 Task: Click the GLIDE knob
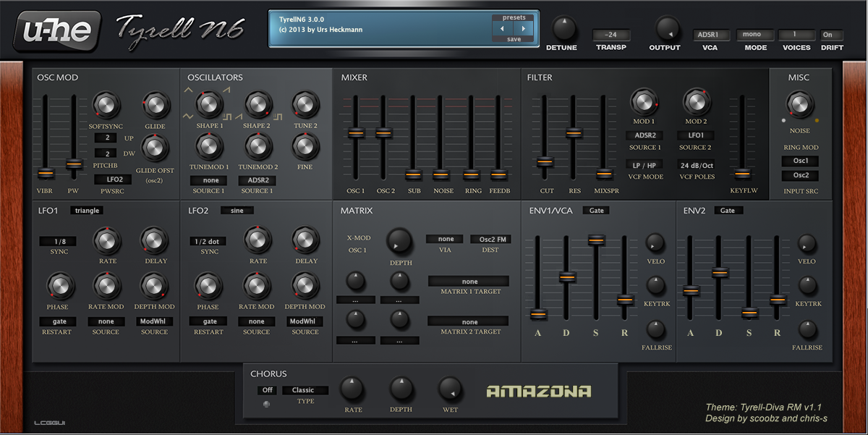[x=155, y=106]
